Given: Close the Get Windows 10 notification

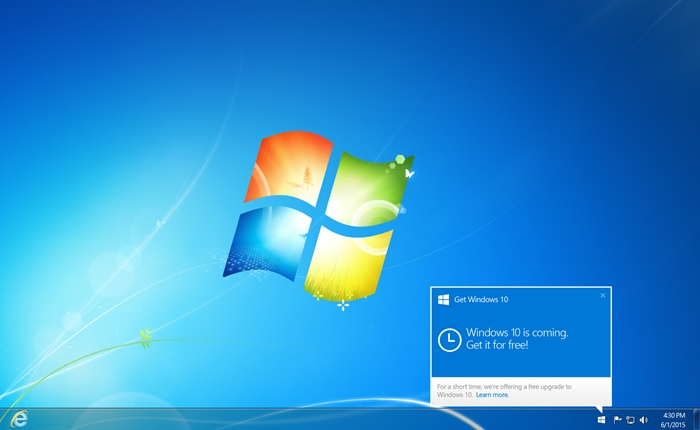Looking at the screenshot, I should coord(603,295).
